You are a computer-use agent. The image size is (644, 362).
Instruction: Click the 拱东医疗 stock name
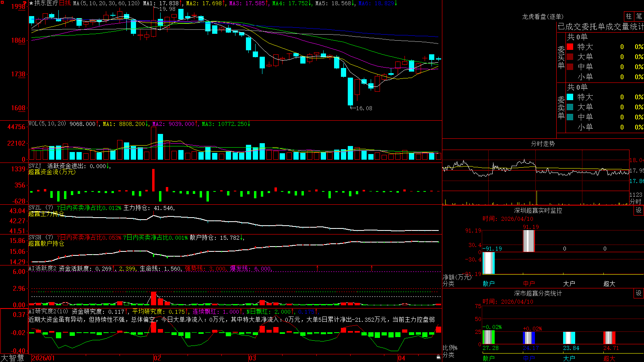pos(46,3)
